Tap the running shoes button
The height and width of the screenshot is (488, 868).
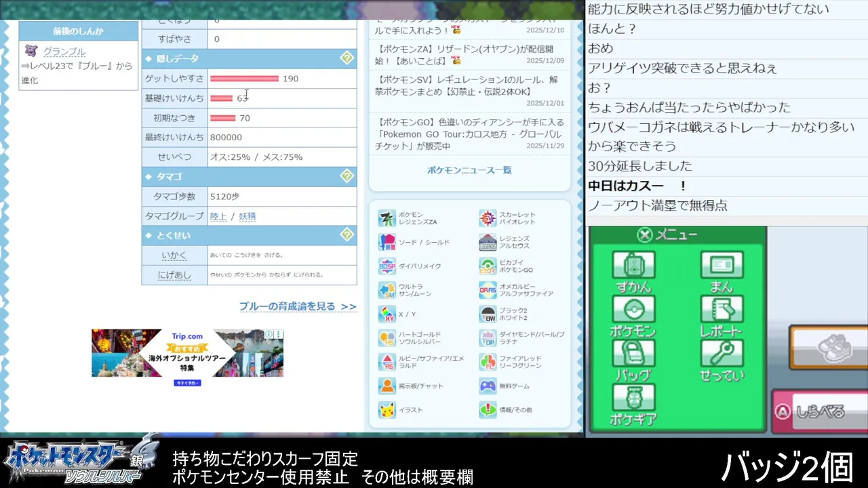pos(829,348)
